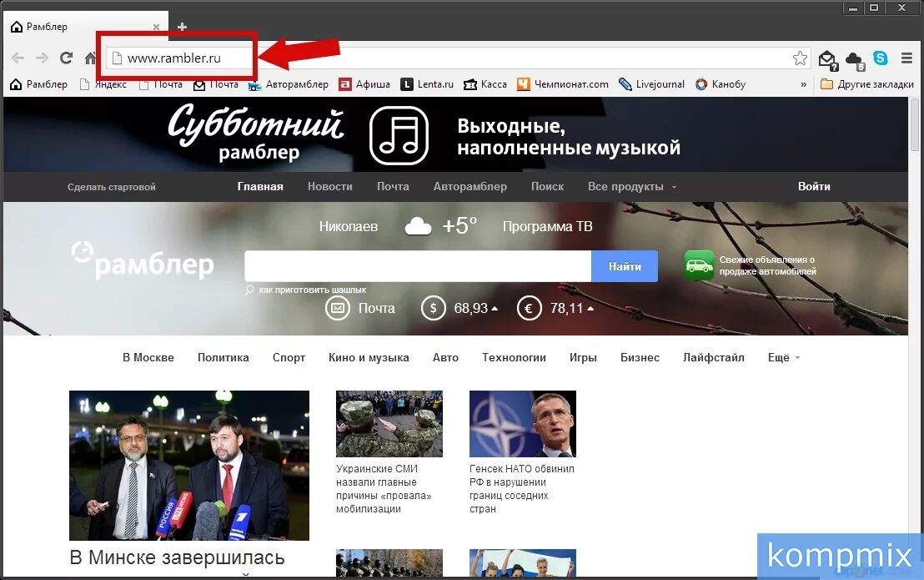Open the Политика news tab
This screenshot has height=580, width=924.
click(223, 357)
